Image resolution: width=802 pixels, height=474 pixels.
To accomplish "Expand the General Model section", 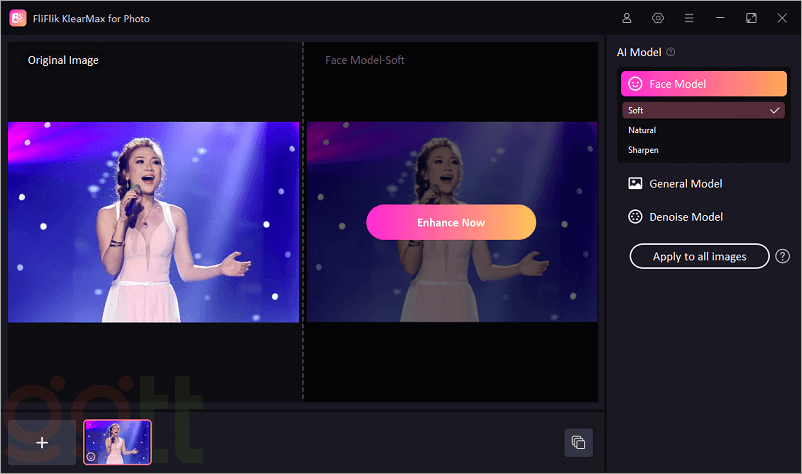I will 686,183.
